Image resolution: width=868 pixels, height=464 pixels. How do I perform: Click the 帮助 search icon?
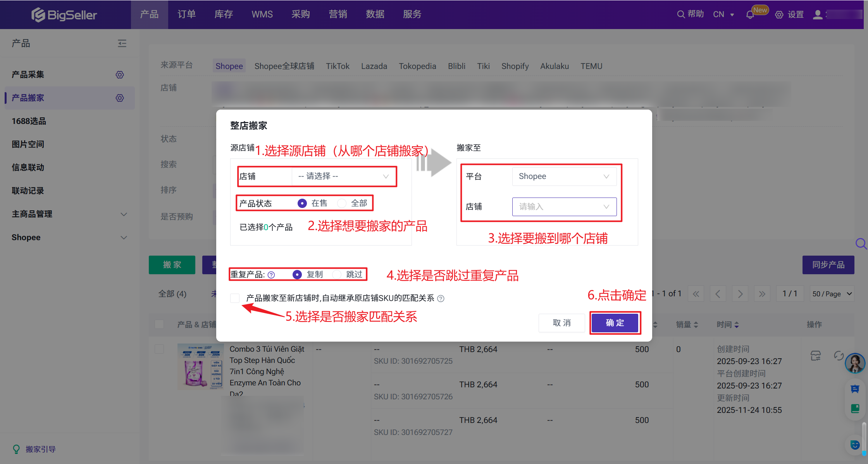[681, 14]
